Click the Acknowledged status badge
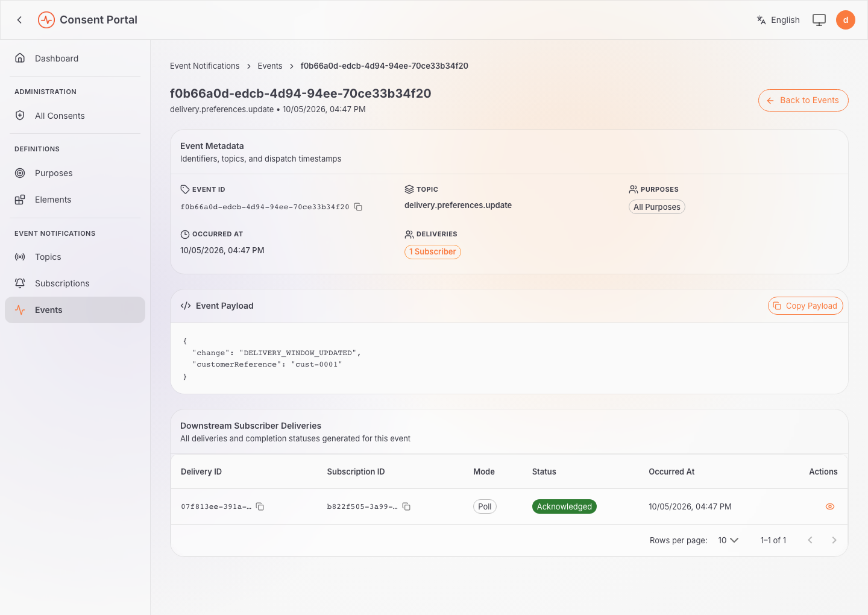 (564, 506)
